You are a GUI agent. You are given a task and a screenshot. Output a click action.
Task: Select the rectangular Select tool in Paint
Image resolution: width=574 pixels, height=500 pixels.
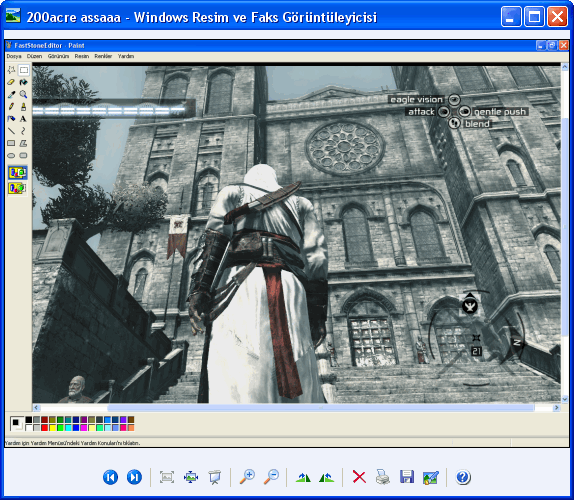coord(24,70)
